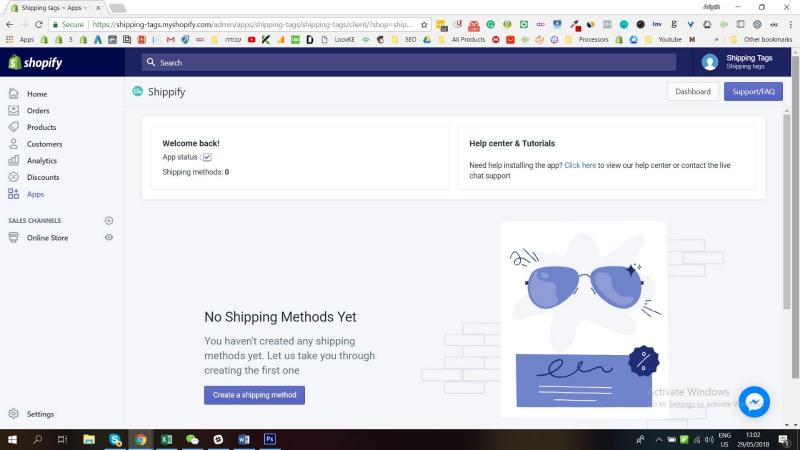This screenshot has height=450, width=800.
Task: Add a sales channel with plus icon
Action: pos(109,220)
